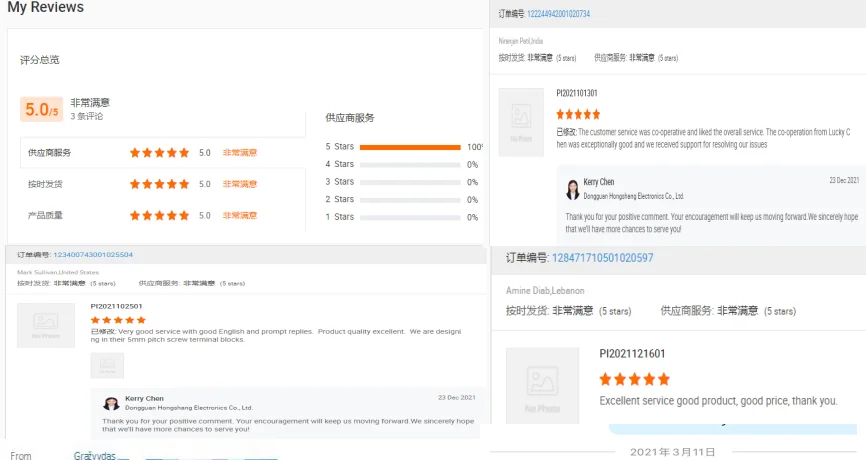Click the '供应商服务' chart heading
The width and height of the screenshot is (866, 460).
click(350, 118)
